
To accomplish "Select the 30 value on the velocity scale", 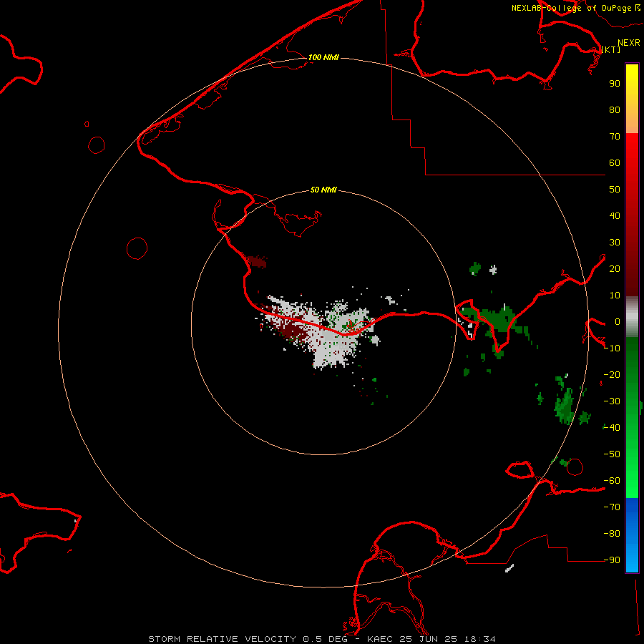I will [x=615, y=243].
